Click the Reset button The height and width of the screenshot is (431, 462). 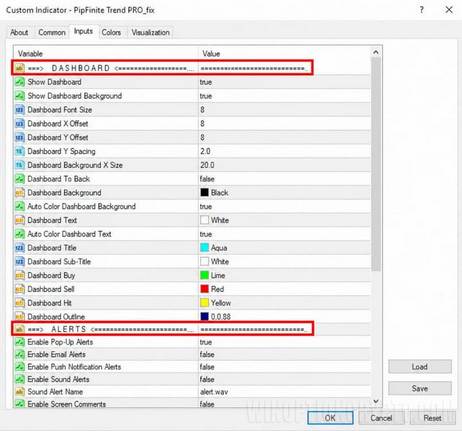pyautogui.click(x=433, y=418)
